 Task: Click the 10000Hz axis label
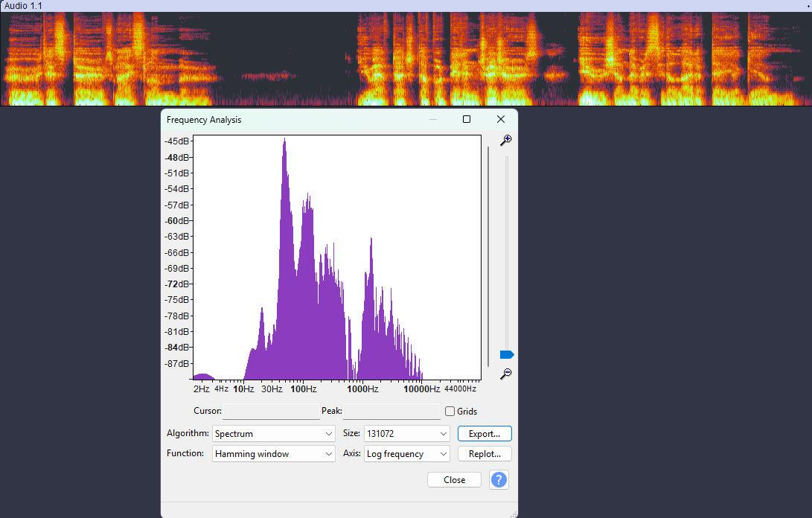point(421,389)
